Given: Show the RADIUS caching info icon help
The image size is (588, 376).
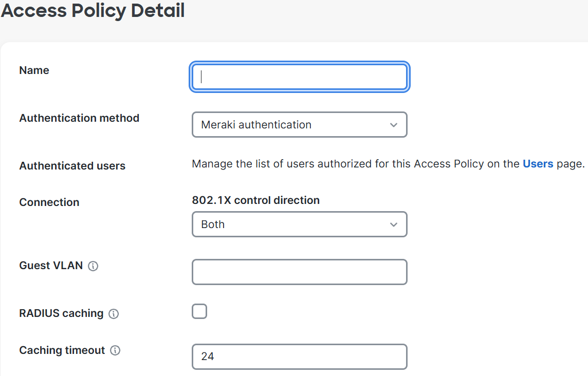Looking at the screenshot, I should (x=114, y=314).
